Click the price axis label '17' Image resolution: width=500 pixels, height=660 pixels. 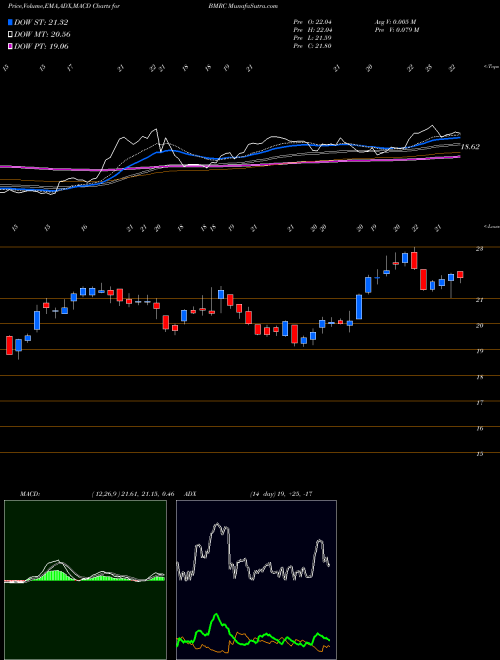click(x=479, y=403)
